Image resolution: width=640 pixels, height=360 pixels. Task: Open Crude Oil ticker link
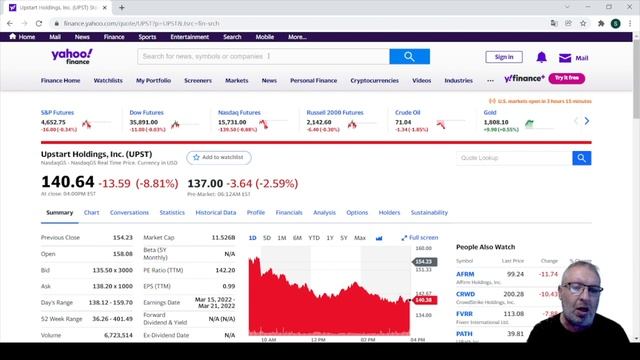pyautogui.click(x=407, y=113)
